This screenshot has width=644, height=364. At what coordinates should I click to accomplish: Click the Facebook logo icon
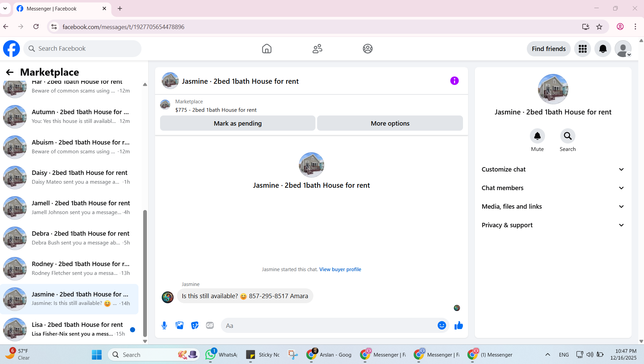pos(11,49)
